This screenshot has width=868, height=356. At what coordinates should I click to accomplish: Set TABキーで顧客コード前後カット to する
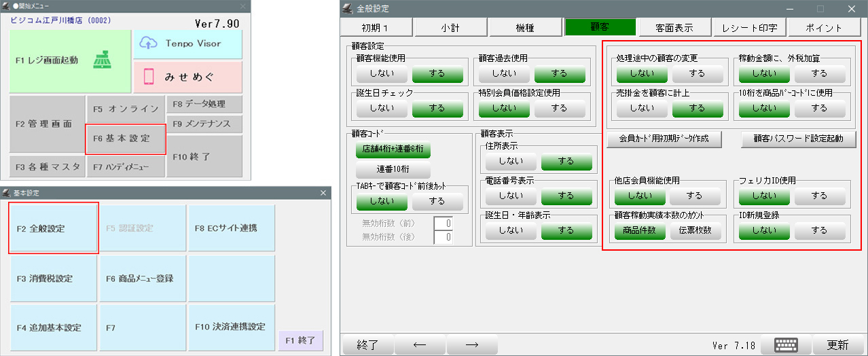(x=437, y=201)
